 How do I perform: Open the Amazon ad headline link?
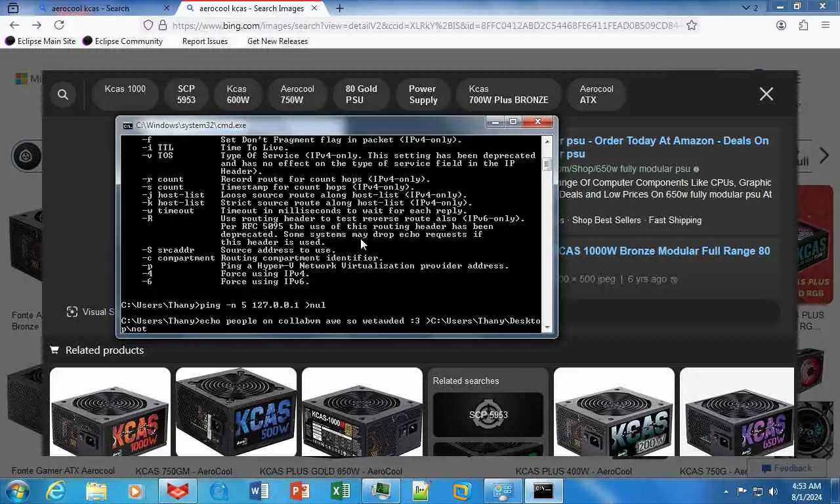point(663,147)
